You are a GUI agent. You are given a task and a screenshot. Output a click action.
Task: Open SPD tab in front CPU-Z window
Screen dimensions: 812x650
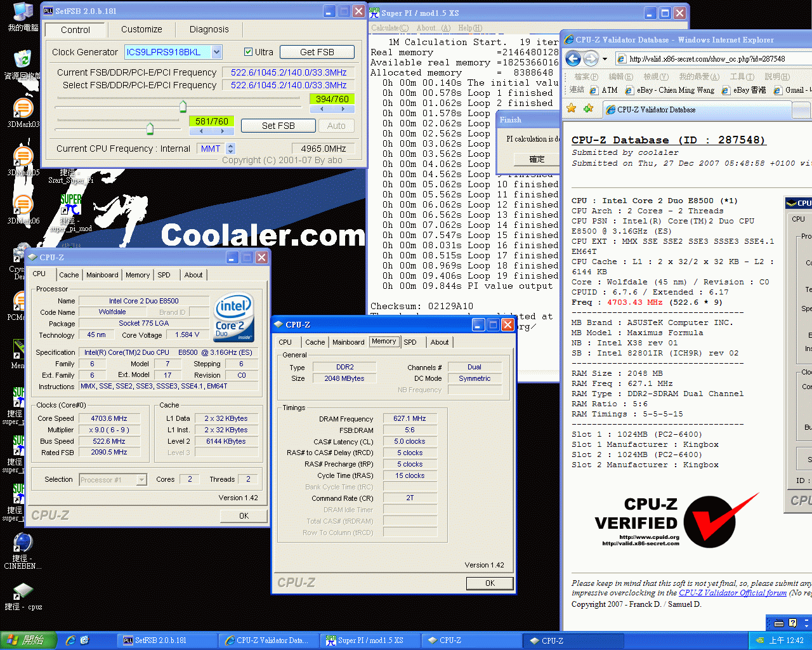tap(410, 342)
